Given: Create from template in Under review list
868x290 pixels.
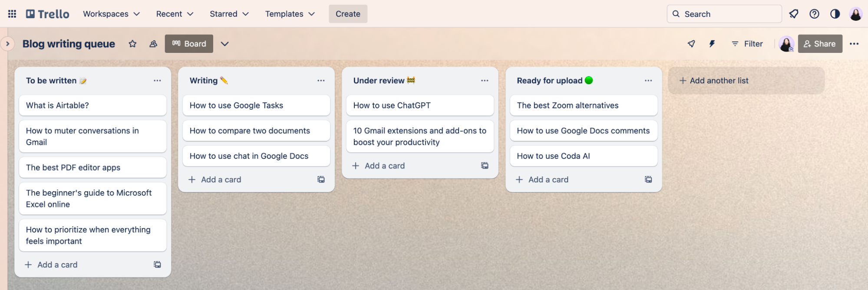Looking at the screenshot, I should 485,166.
